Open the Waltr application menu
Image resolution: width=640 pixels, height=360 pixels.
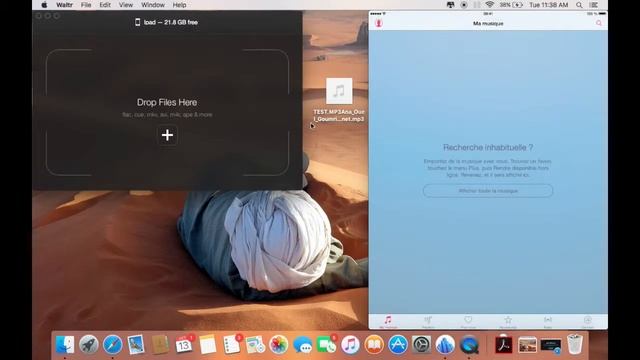(64, 5)
